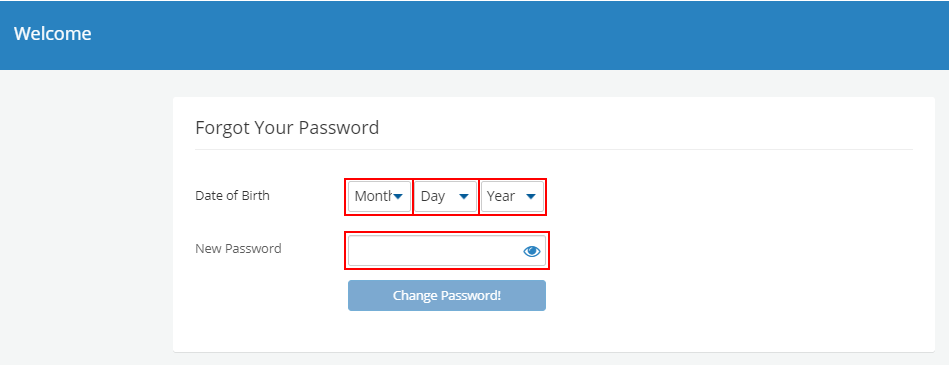Click the word Day in middle selector

(x=433, y=196)
